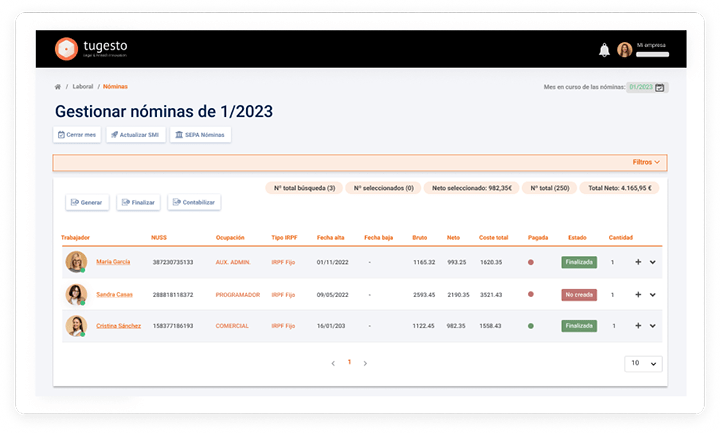Open the notifications bell

click(604, 50)
